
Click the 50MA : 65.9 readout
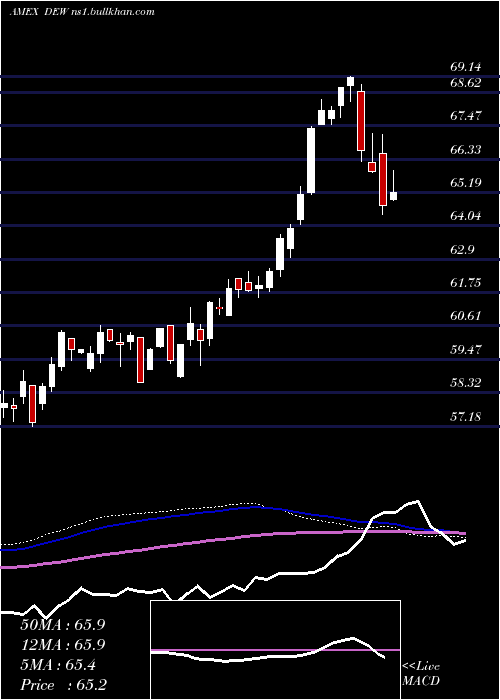click(62, 625)
